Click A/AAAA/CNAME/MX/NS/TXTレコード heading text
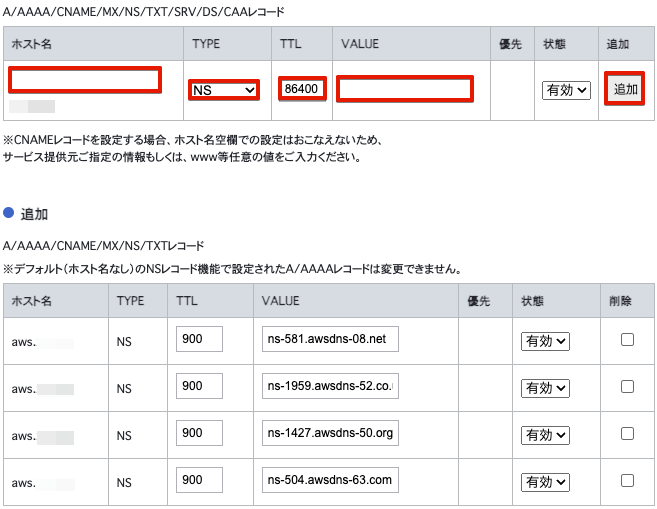The height and width of the screenshot is (509, 657). coord(103,245)
